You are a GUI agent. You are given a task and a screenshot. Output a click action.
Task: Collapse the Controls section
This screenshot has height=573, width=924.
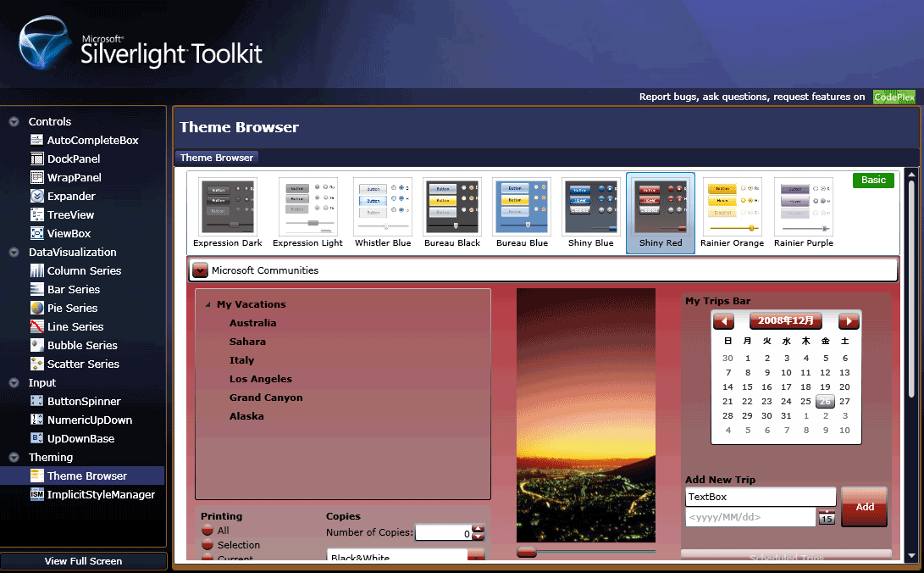(x=14, y=122)
